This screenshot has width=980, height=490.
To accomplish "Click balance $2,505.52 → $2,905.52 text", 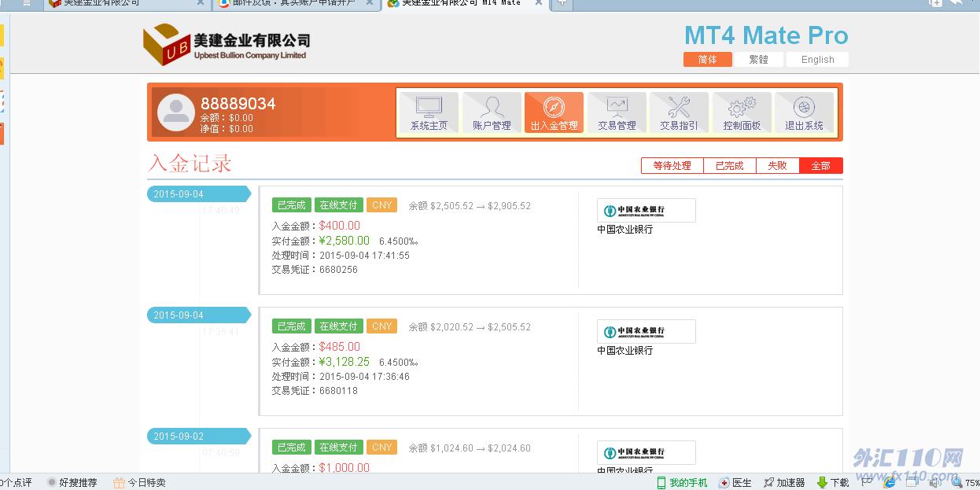I will pyautogui.click(x=470, y=206).
